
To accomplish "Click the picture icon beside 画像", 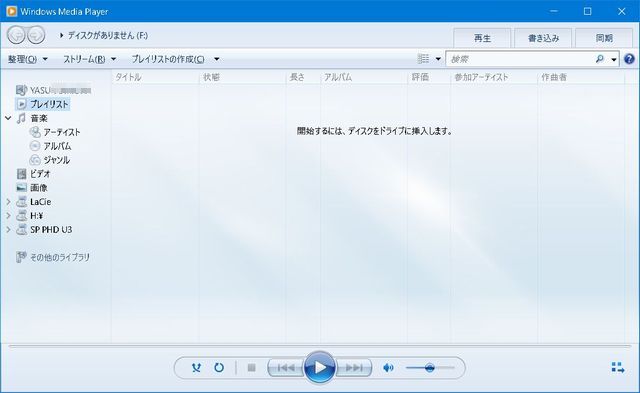I will 21,188.
